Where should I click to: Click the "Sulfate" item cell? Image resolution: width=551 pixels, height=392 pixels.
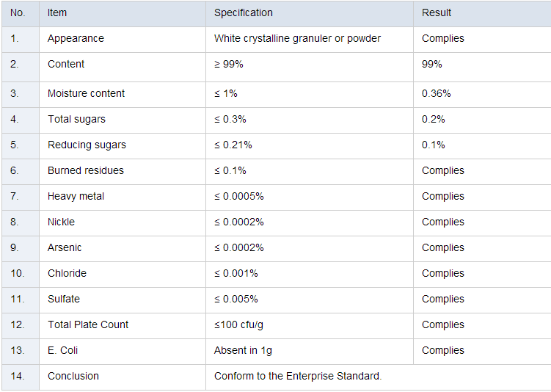(64, 299)
